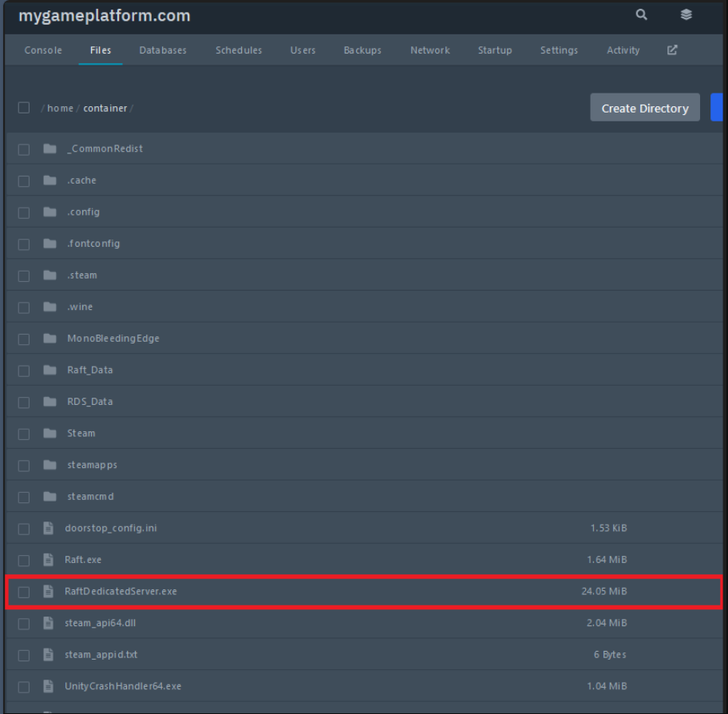The height and width of the screenshot is (714, 728).
Task: Open the UnityCrashHandler64.exe file name
Action: pyautogui.click(x=123, y=686)
